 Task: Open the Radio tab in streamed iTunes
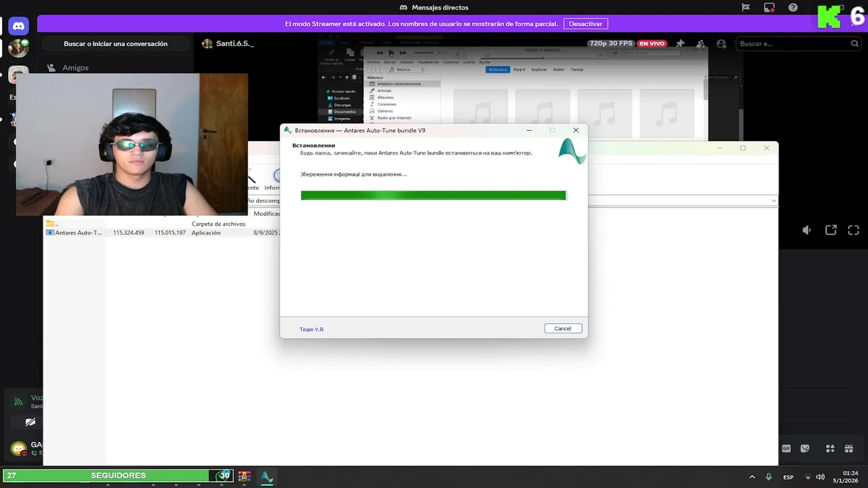558,69
